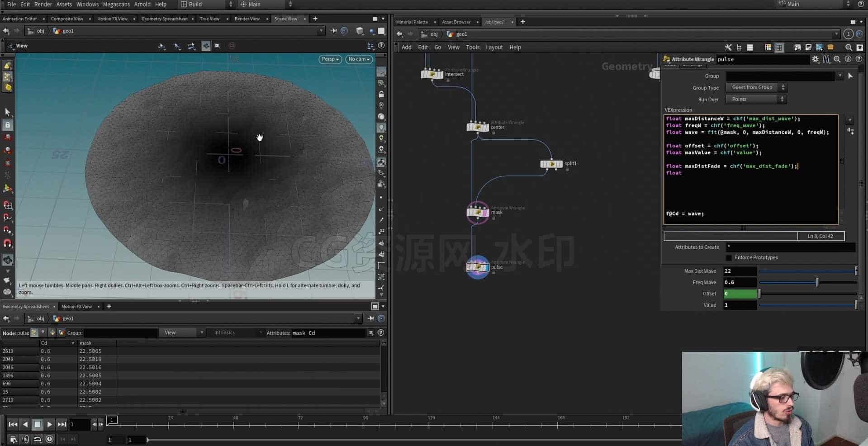Viewport: 868px width, 446px height.
Task: Open the Build desktop selector dropdown
Action: tap(206, 4)
